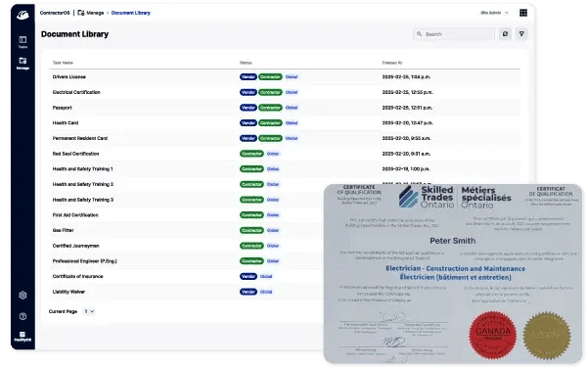Click the ContractorOS cloud logo
The width and height of the screenshot is (588, 368).
click(x=23, y=15)
